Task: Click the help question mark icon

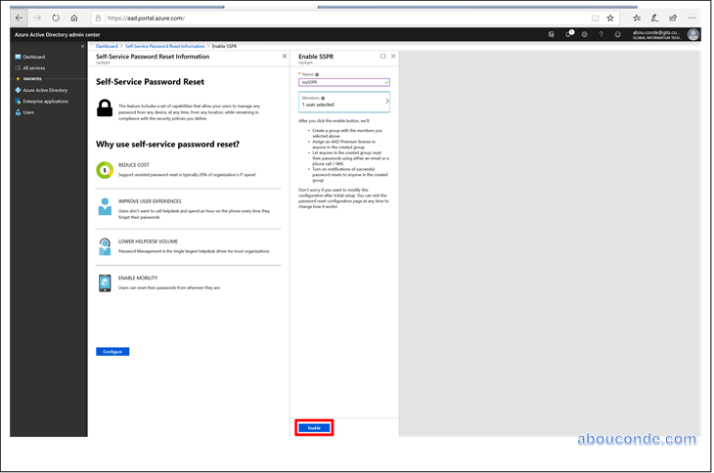Action: [x=601, y=34]
